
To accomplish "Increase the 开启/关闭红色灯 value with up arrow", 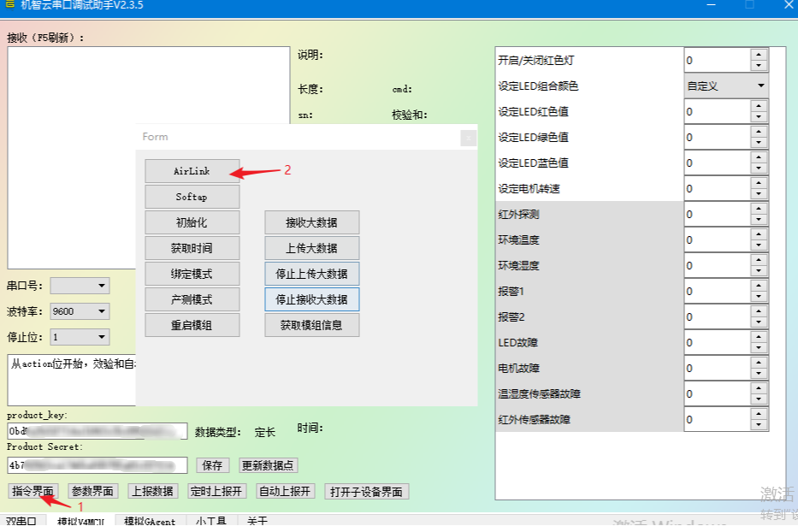I will tap(759, 55).
